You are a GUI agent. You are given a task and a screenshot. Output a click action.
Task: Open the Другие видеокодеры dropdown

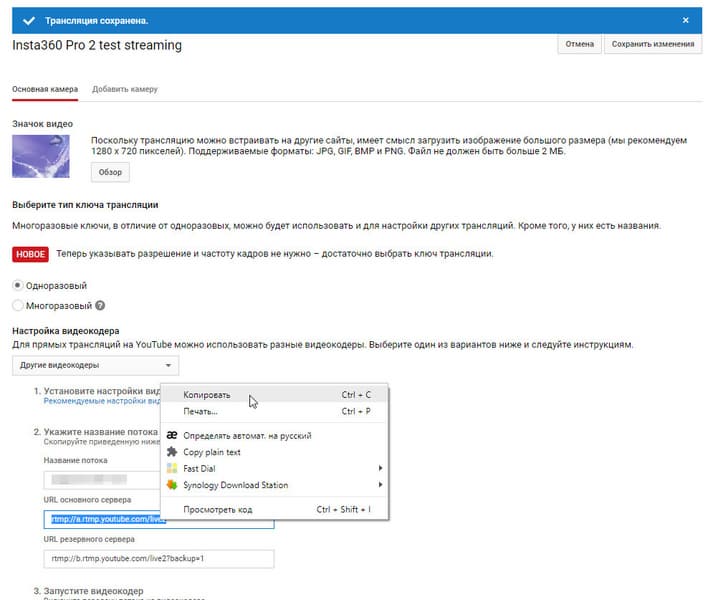point(95,365)
